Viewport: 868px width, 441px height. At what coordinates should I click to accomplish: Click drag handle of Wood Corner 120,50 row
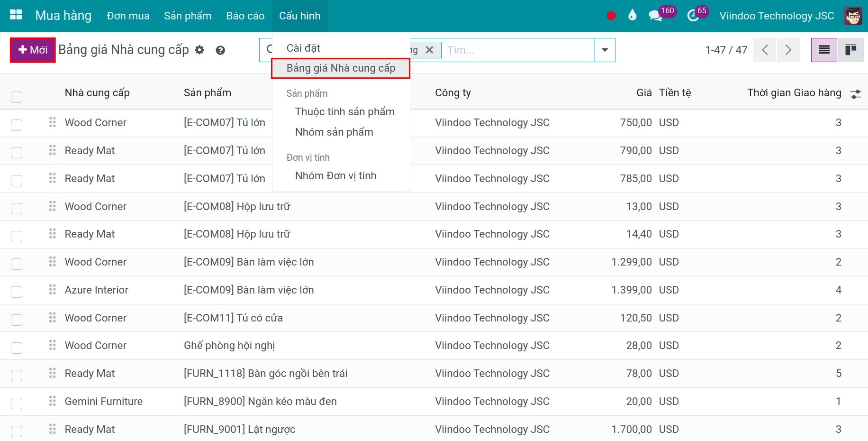[53, 318]
